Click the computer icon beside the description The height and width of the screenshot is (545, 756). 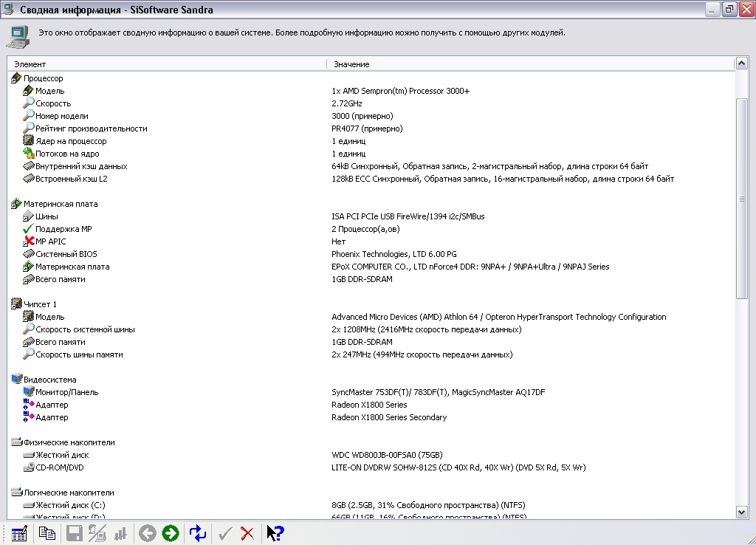tap(18, 37)
